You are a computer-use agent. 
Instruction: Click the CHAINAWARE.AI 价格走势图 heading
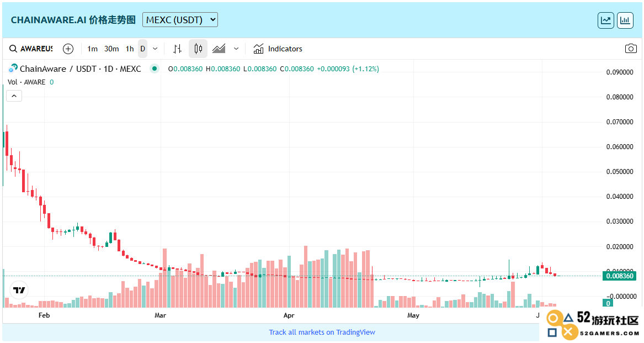click(x=73, y=20)
